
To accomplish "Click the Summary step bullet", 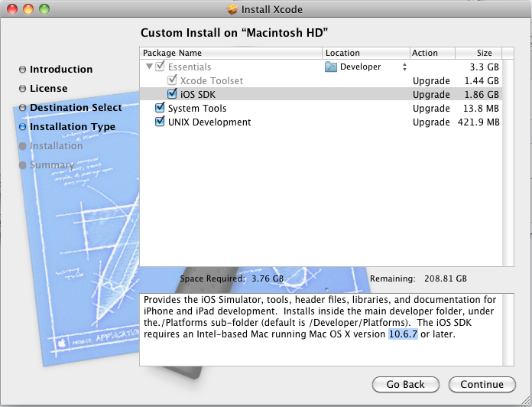I will pyautogui.click(x=22, y=165).
